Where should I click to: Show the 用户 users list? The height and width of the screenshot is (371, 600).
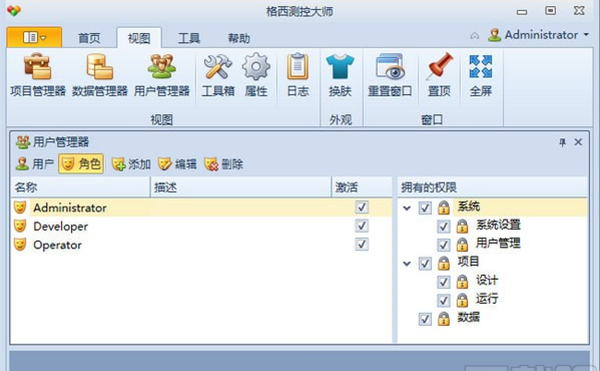tap(34, 164)
